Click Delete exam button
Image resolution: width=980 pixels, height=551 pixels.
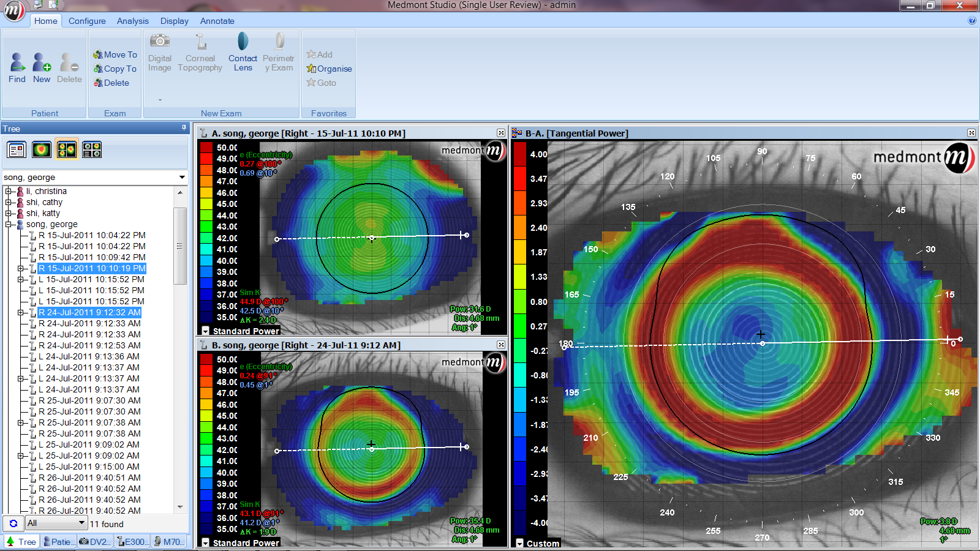pos(111,83)
